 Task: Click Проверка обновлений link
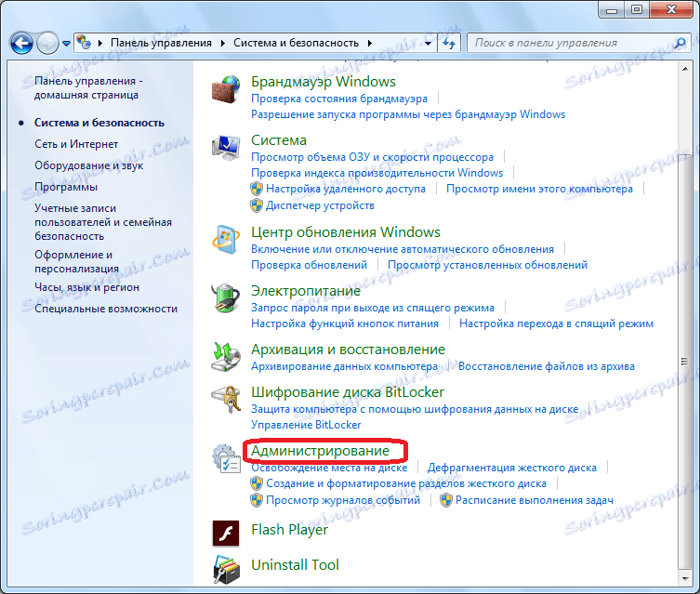[x=309, y=265]
